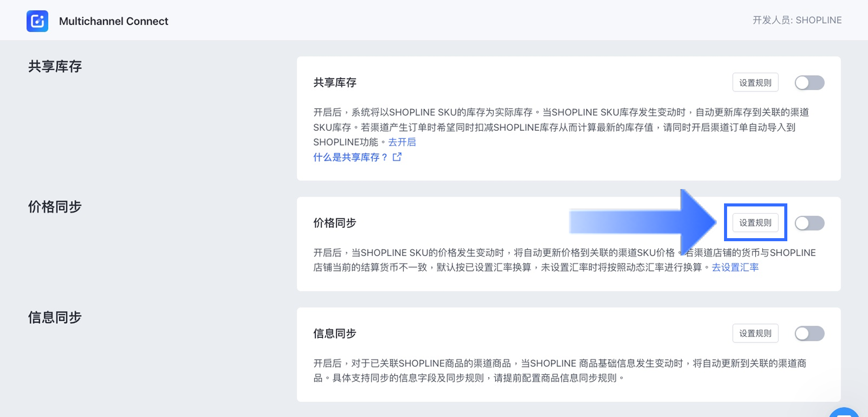Enable the 共享库存 toggle switch
Screen dimensions: 868x417
coord(809,83)
